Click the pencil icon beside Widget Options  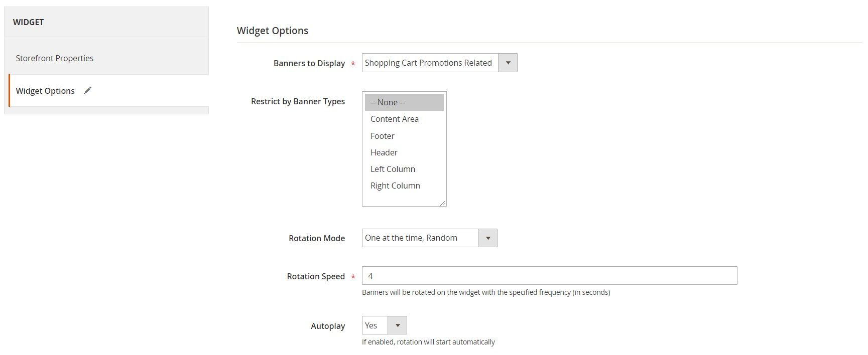pyautogui.click(x=88, y=90)
